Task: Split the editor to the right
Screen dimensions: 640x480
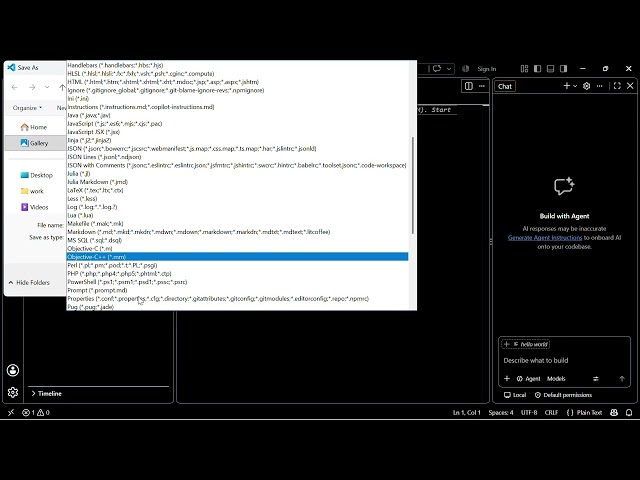Action: [x=469, y=86]
